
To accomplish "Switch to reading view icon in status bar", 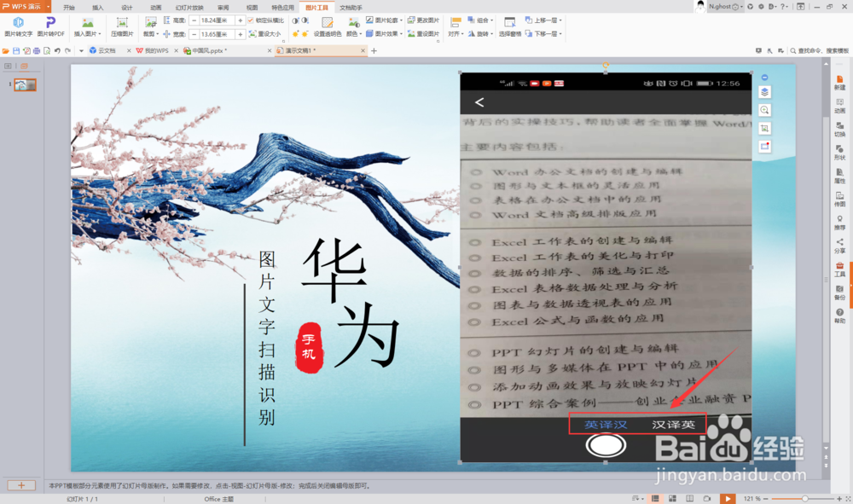I will click(x=690, y=499).
